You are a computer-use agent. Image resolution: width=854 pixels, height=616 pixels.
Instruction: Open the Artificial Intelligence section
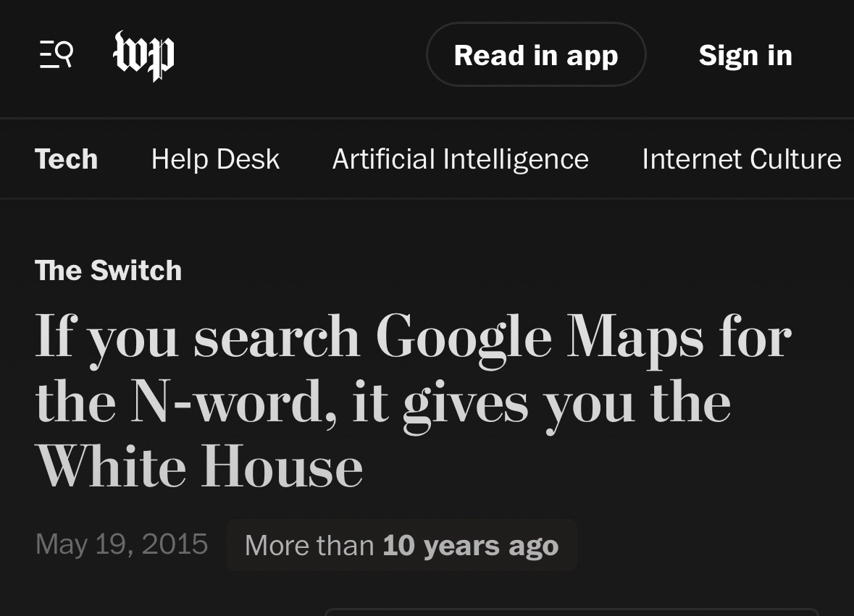coord(460,159)
